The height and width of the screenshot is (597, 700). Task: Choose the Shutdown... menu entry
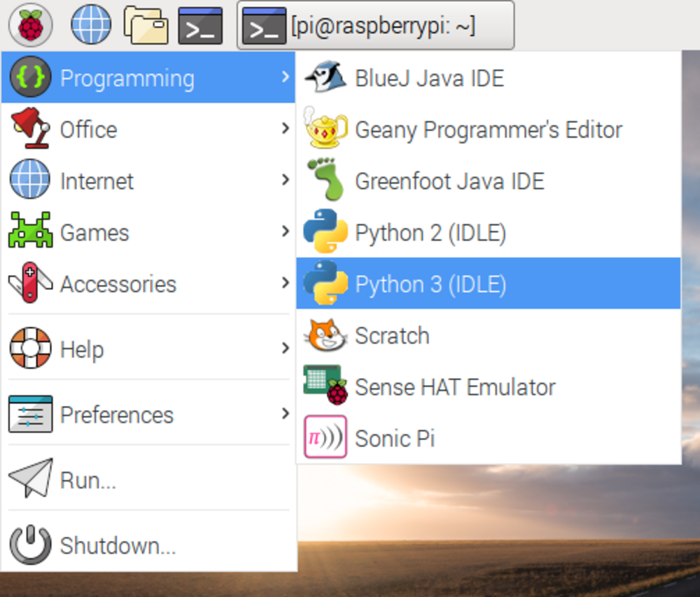pyautogui.click(x=148, y=545)
